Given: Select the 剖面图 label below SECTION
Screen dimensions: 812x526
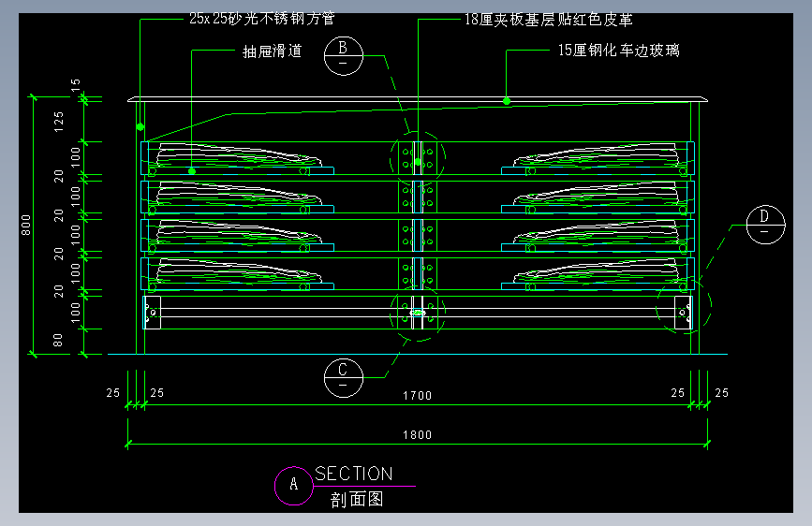Looking at the screenshot, I should point(357,499).
